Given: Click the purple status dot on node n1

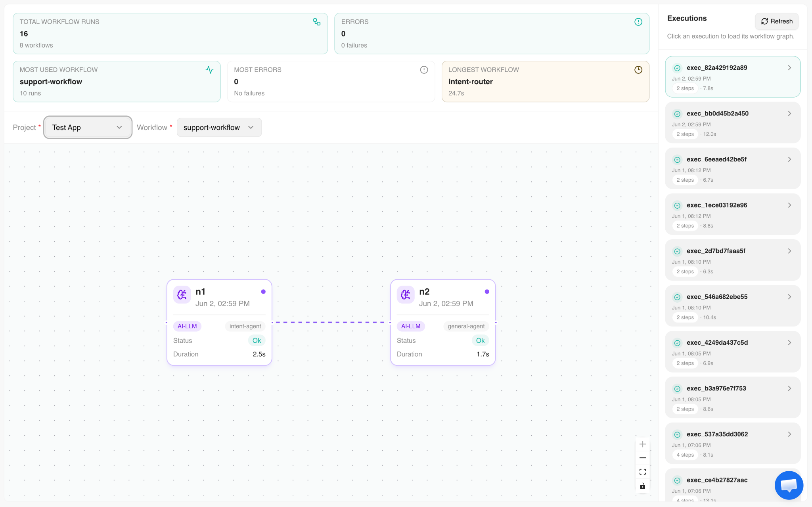Looking at the screenshot, I should (263, 292).
